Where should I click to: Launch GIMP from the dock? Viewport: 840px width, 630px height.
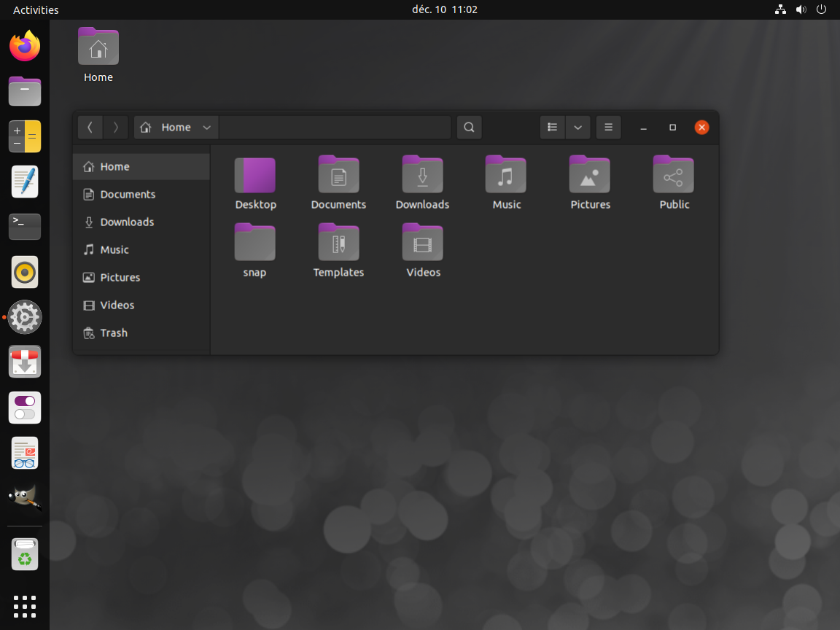point(25,497)
